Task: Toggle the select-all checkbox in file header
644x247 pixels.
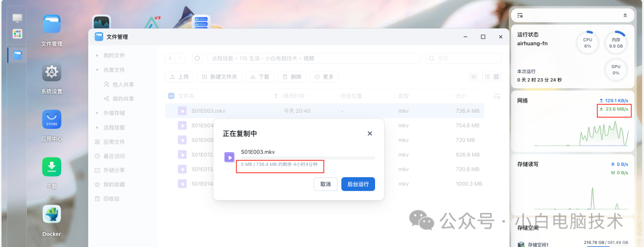Action: point(171,96)
